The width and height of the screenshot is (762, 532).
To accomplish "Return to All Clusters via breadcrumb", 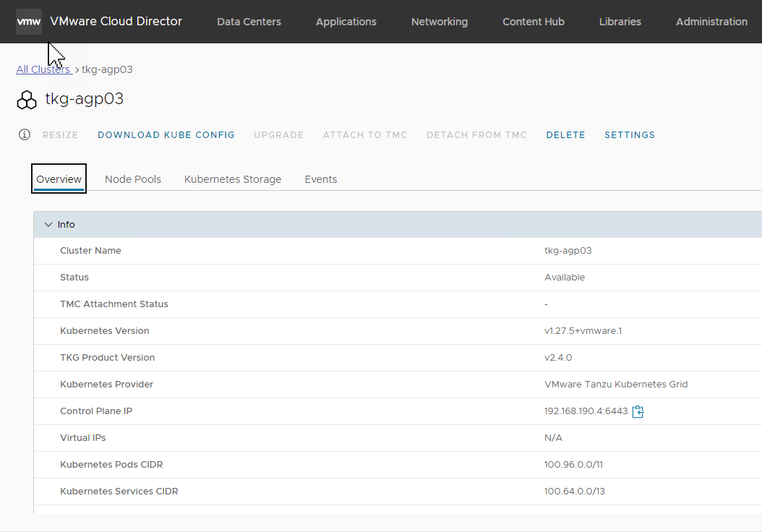I will click(x=41, y=69).
